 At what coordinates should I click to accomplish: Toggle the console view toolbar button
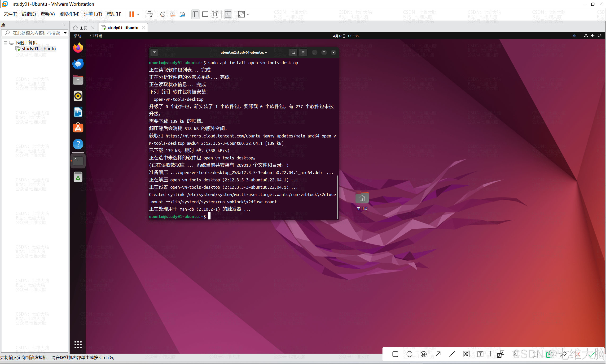click(x=228, y=14)
